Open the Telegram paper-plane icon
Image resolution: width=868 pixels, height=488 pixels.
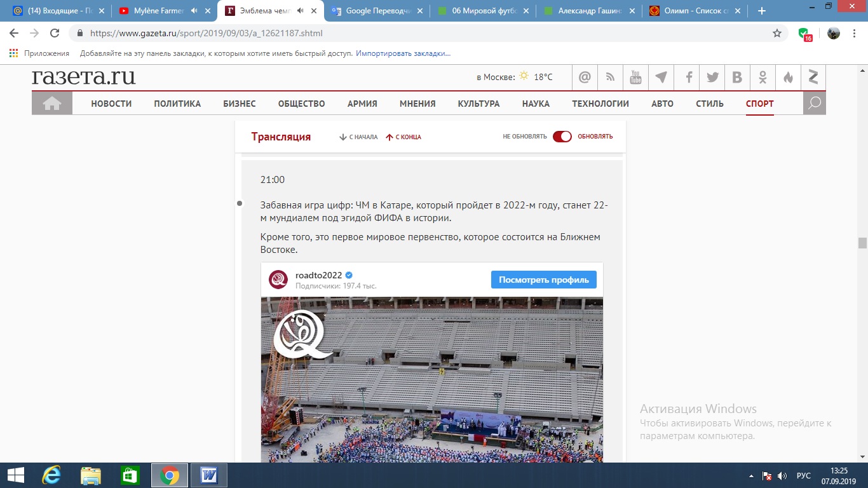click(x=661, y=78)
